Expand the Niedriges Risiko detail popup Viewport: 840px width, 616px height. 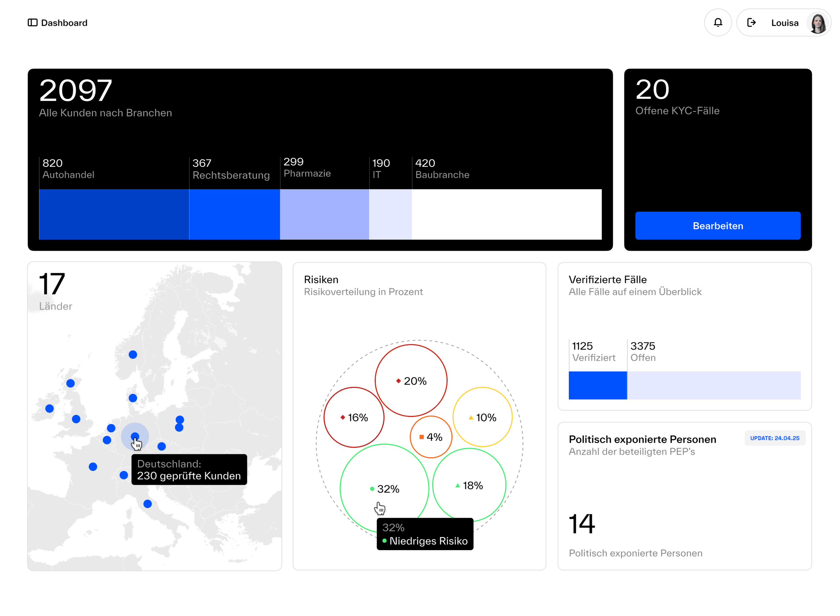pyautogui.click(x=425, y=534)
